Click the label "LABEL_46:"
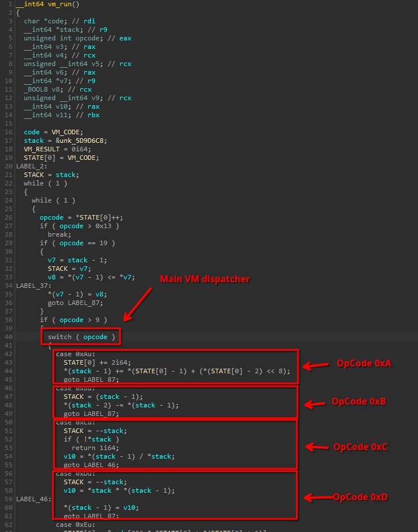 34,499
